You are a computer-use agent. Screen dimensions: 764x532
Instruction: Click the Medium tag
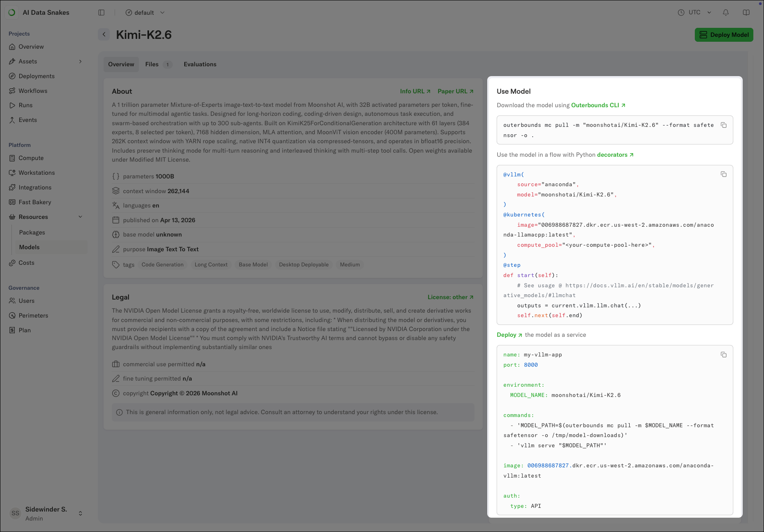[350, 265]
